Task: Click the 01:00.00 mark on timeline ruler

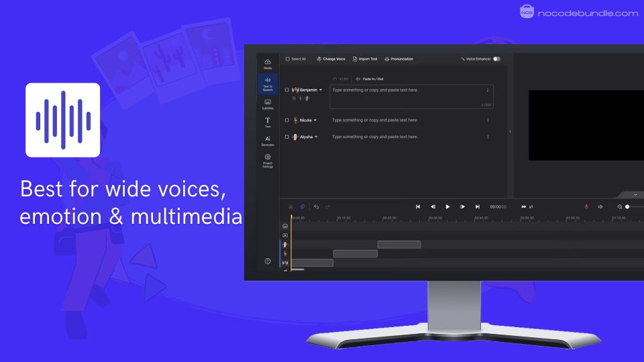Action: point(572,218)
